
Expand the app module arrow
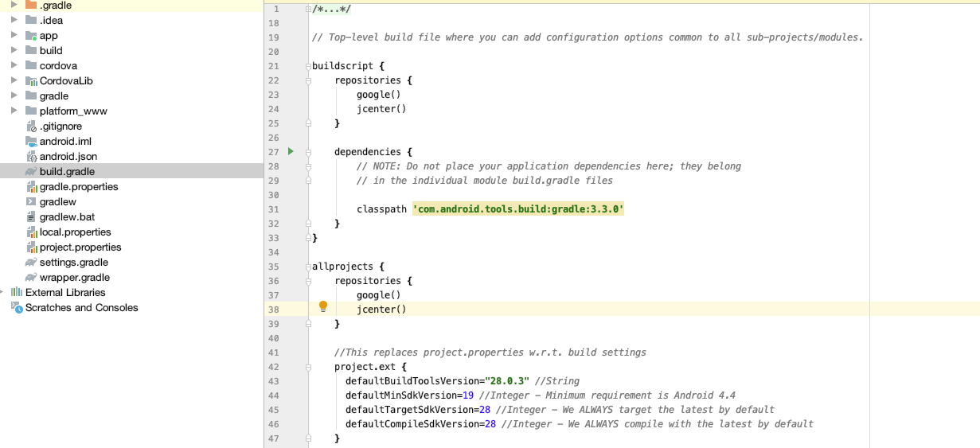pos(14,35)
